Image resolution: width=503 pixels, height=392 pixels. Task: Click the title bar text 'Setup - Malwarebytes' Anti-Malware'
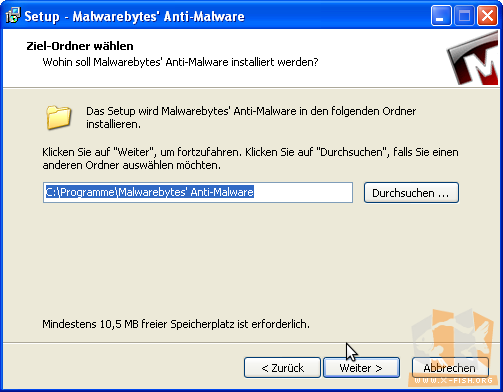coord(134,16)
